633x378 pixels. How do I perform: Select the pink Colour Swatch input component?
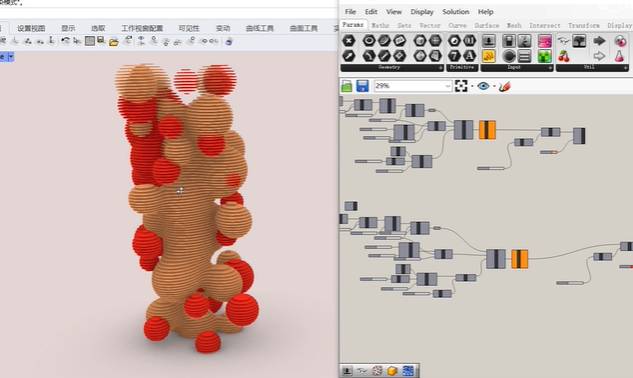(545, 41)
